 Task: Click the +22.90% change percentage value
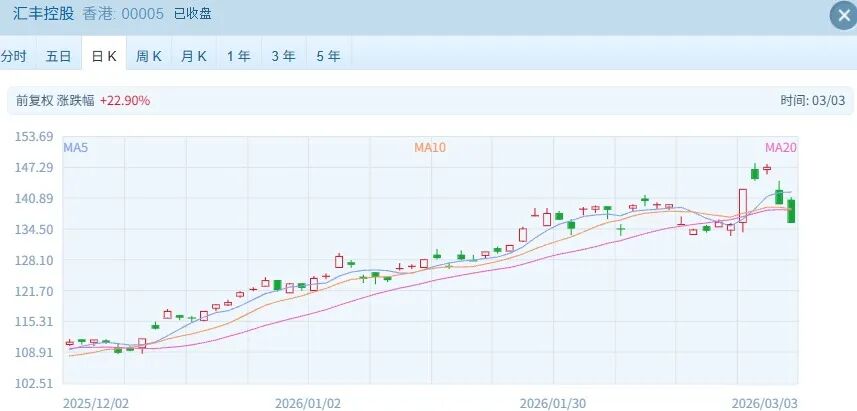tap(124, 101)
